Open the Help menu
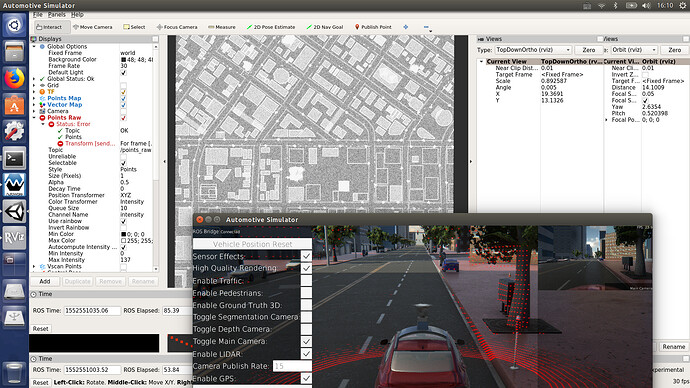Image resolution: width=690 pixels, height=388 pixels. click(x=77, y=15)
